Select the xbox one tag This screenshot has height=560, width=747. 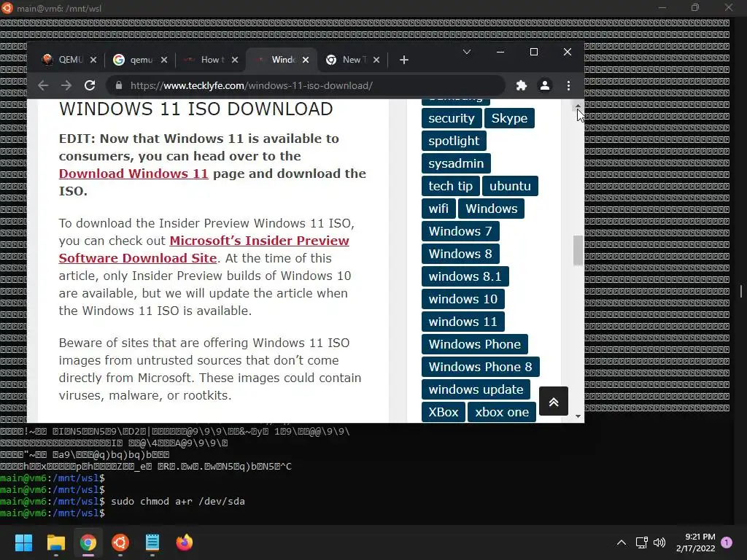(x=502, y=413)
